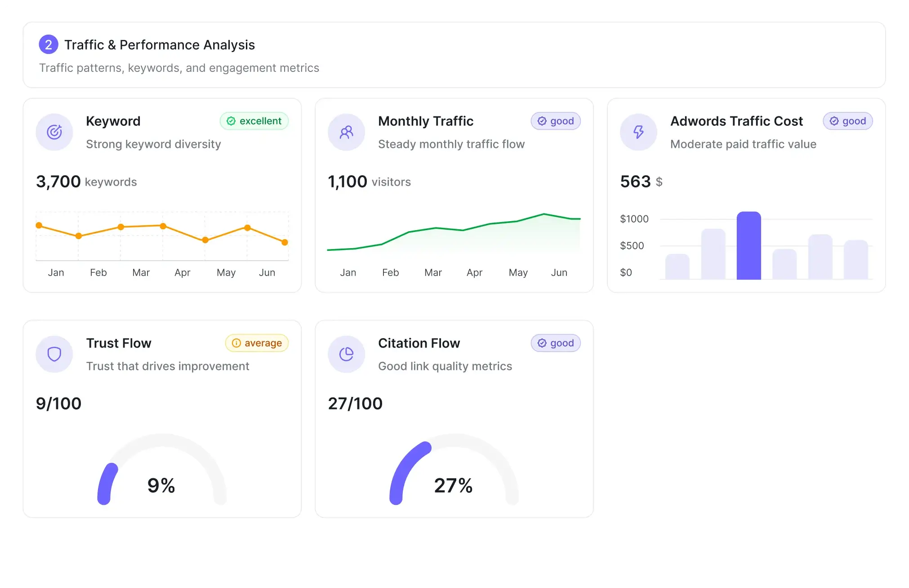This screenshot has width=909, height=588.
Task: Click the highlighted purple bar in Adwords chart
Action: pos(749,245)
